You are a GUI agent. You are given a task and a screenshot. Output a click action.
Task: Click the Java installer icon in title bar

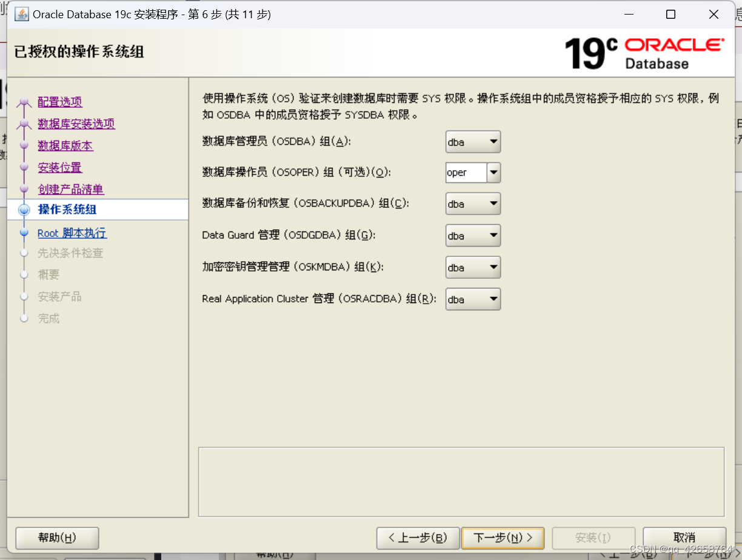click(x=21, y=15)
